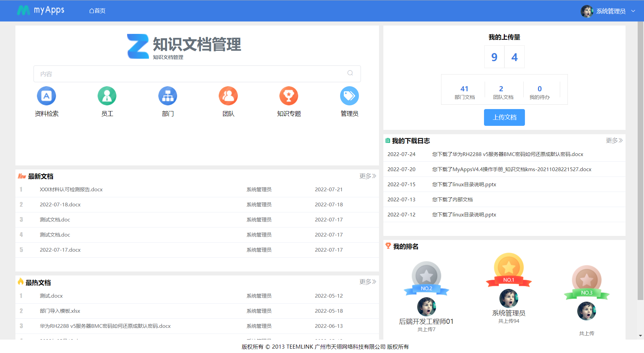Click the myApps logo

tap(40, 10)
